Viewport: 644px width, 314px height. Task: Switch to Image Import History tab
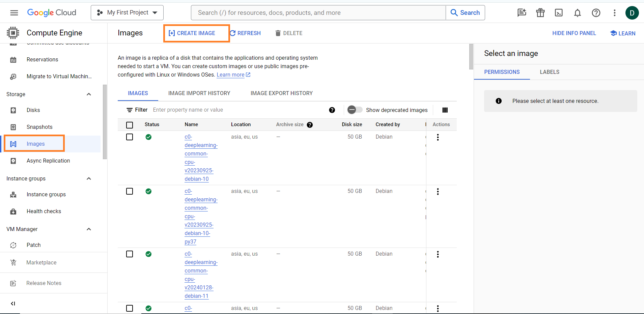(199, 93)
